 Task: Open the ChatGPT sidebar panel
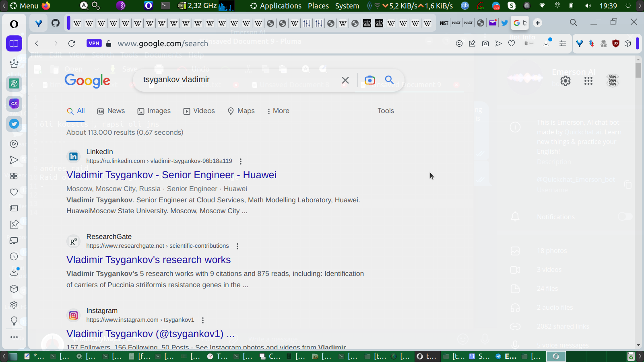coord(14,83)
